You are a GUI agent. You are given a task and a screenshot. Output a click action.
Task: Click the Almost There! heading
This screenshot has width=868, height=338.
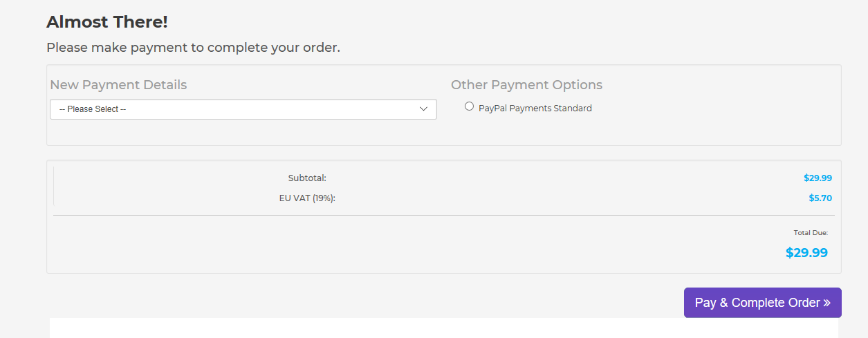pos(107,22)
